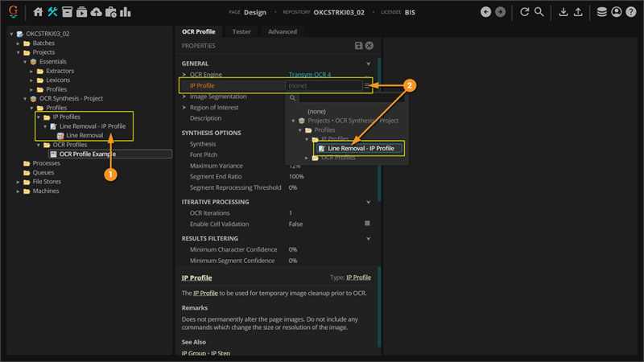Collapse the General section chevron
Image resolution: width=644 pixels, height=362 pixels.
369,64
